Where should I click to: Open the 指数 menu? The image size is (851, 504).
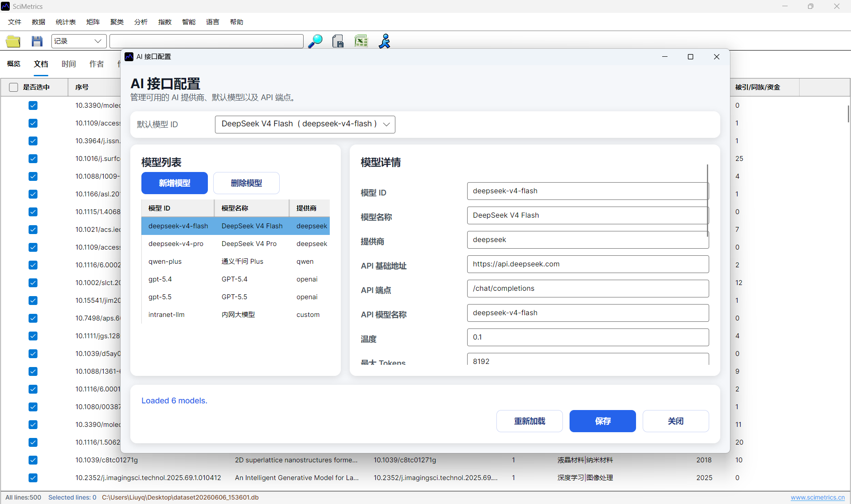(165, 22)
